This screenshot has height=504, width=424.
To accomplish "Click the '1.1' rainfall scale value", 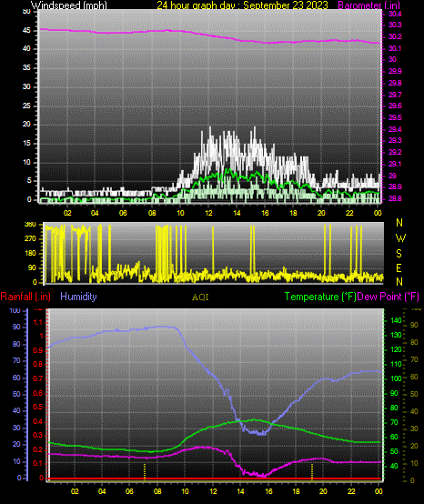I will pyautogui.click(x=38, y=322).
